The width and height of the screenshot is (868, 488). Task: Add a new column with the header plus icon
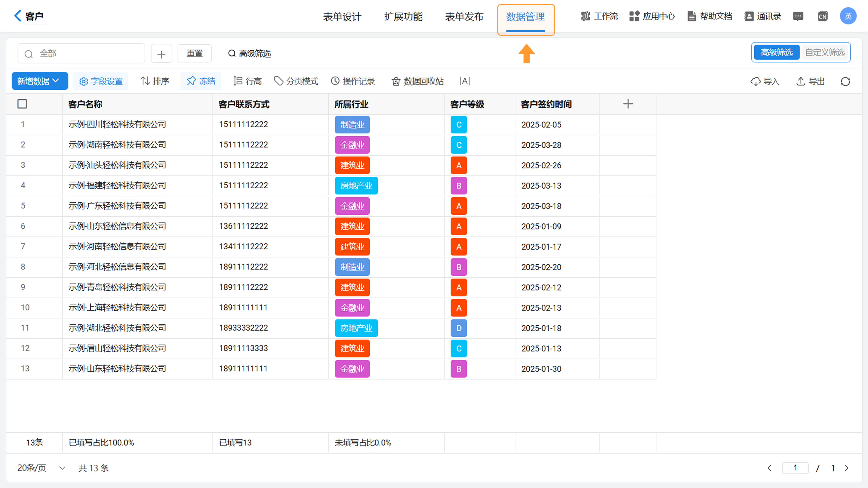tap(628, 104)
